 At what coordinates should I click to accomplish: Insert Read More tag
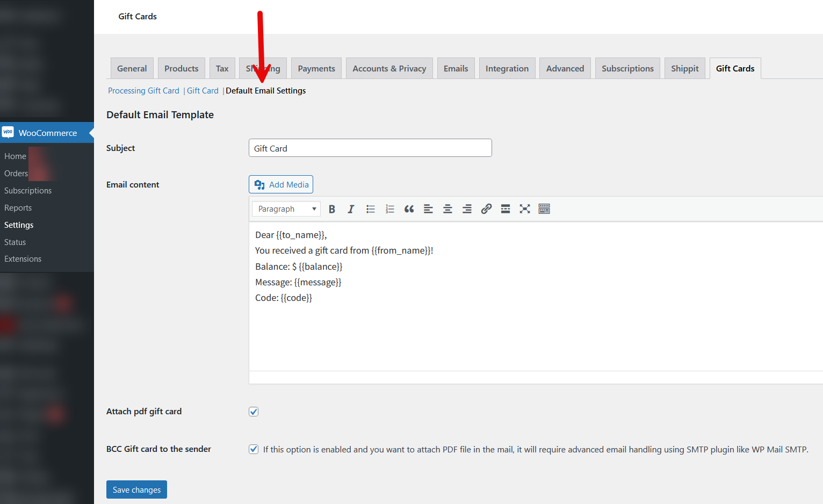click(x=506, y=209)
